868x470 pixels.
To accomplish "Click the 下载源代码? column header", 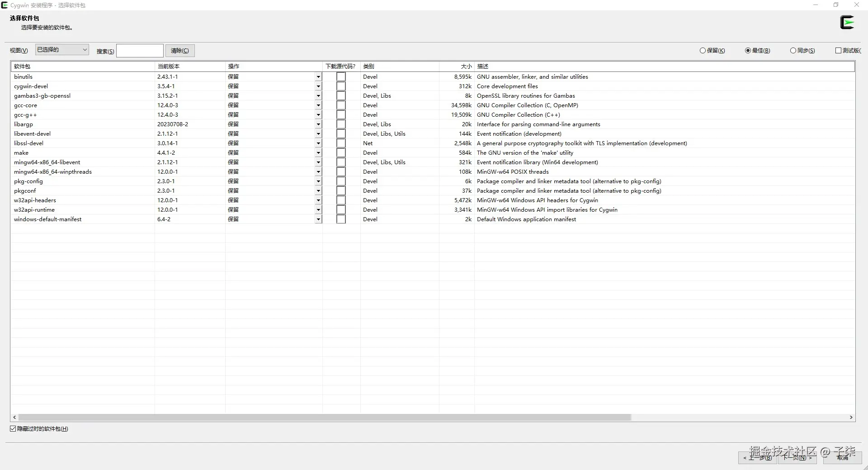I will pos(341,66).
